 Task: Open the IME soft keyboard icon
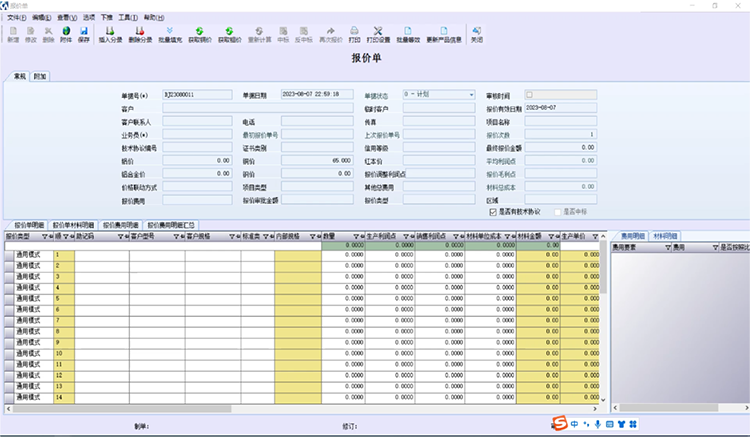pos(609,424)
